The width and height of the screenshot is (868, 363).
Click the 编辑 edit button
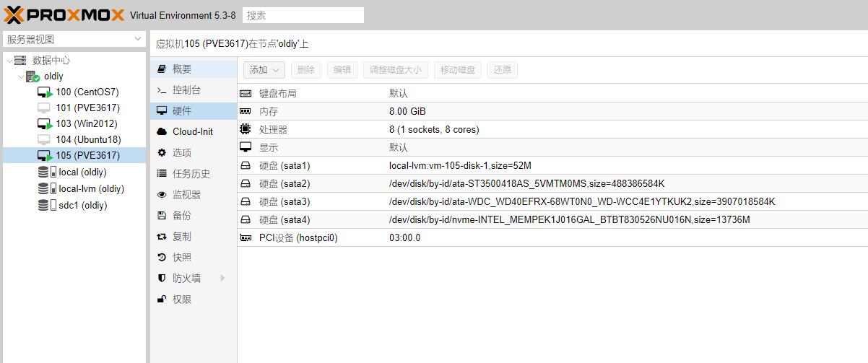tap(342, 70)
